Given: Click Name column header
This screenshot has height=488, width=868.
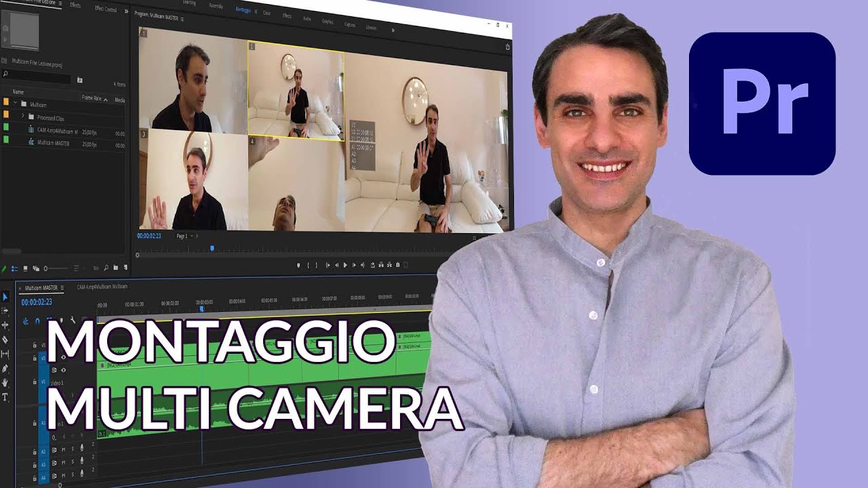Looking at the screenshot, I should click(18, 91).
